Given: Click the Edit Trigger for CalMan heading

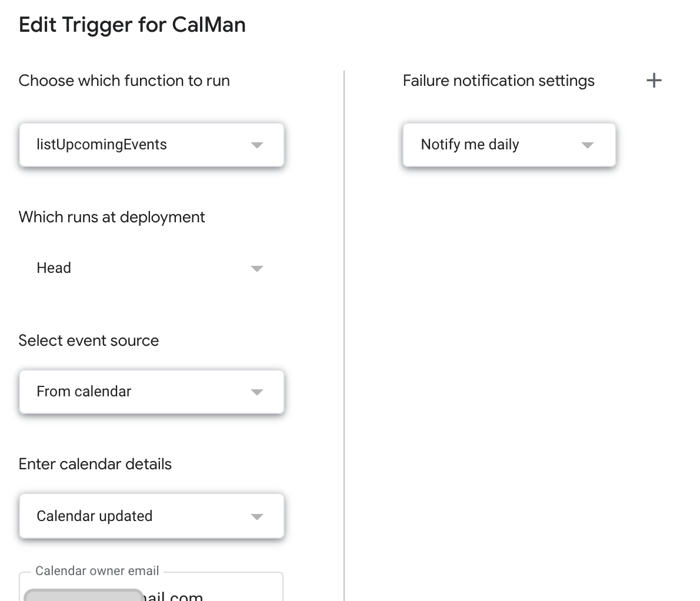Looking at the screenshot, I should [132, 25].
